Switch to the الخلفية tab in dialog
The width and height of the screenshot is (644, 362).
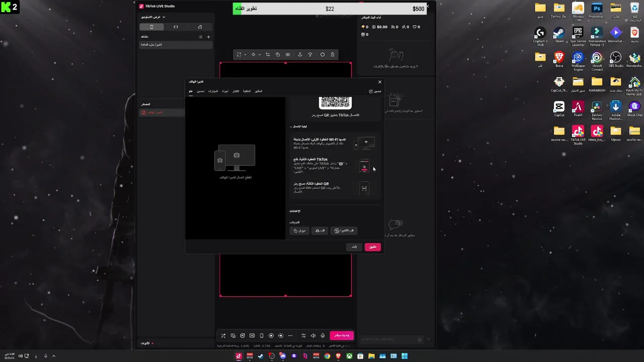click(247, 91)
